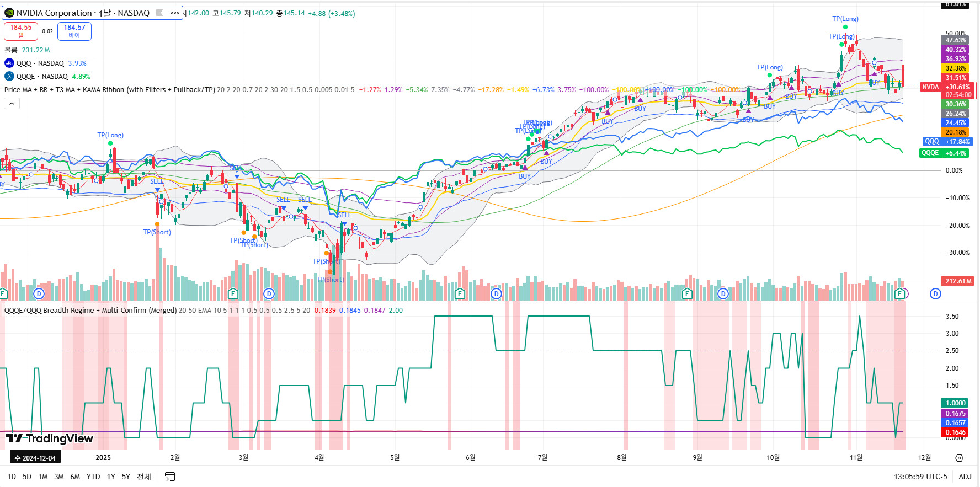Viewport: 980px width, 487px height.
Task: Click the earnings E marker just before 9월
Action: pos(687,293)
